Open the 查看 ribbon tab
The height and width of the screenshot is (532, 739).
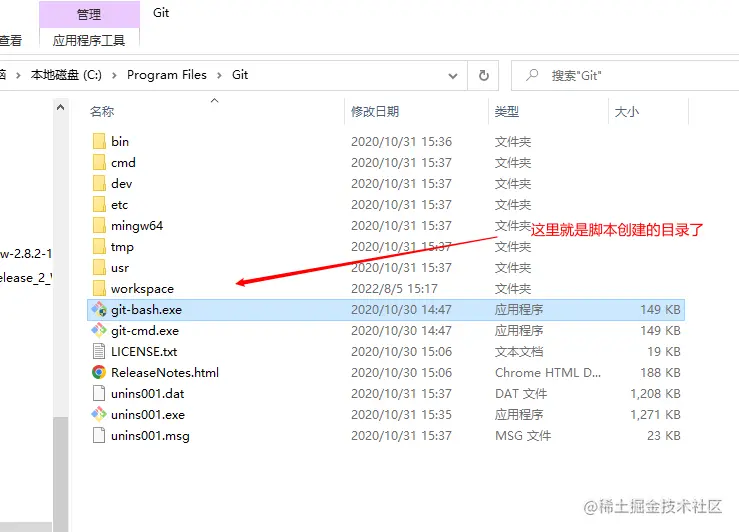coord(10,41)
